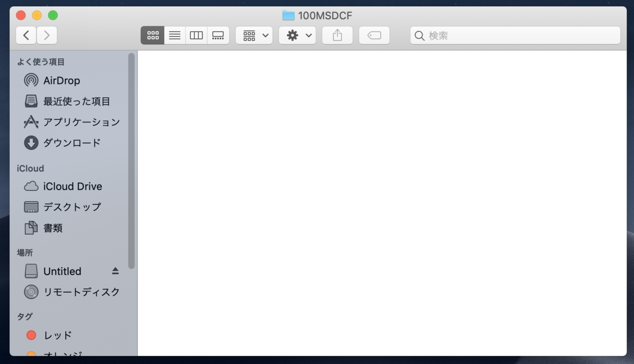Click the remote disc icon
The width and height of the screenshot is (634, 364).
31,292
